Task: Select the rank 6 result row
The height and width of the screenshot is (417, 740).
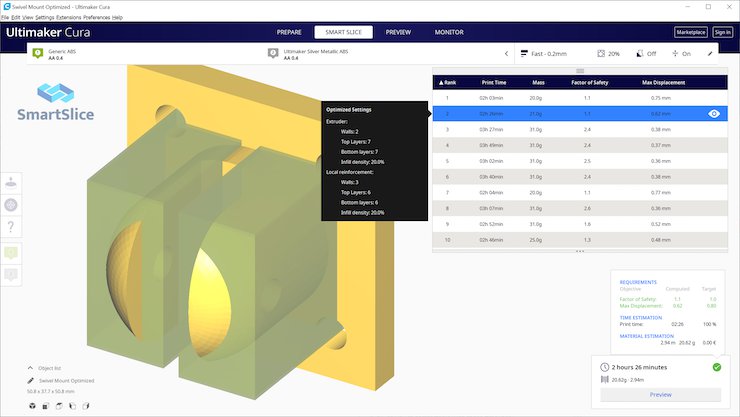Action: [580, 177]
